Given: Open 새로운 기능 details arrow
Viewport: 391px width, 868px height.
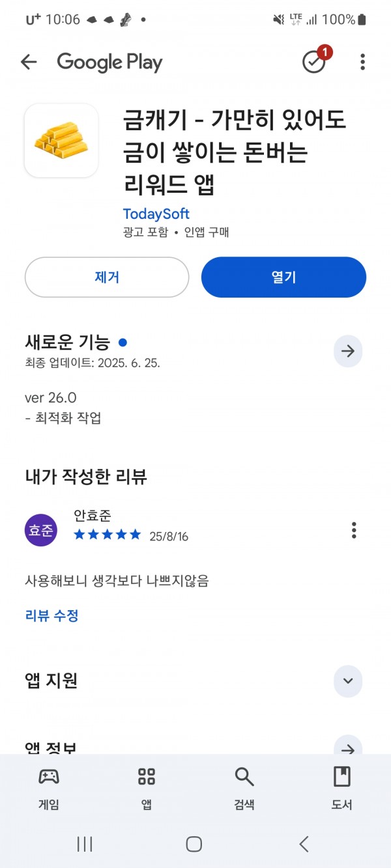Looking at the screenshot, I should tap(348, 351).
